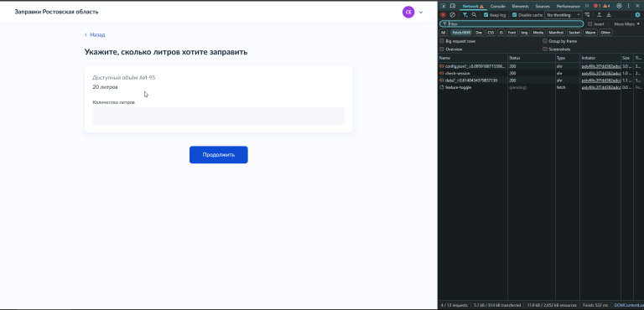Click the check-session request icon
The image size is (644, 310).
(442, 73)
